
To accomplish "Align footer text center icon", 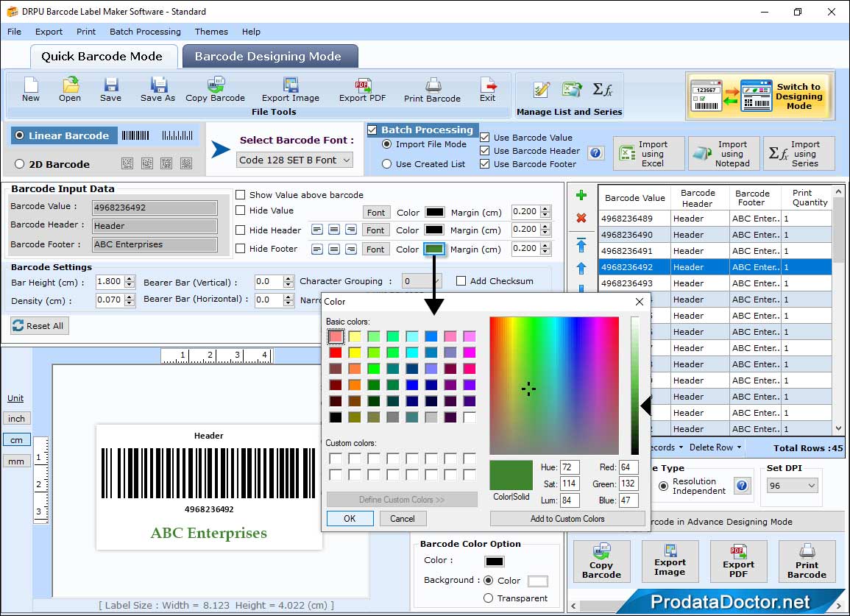I will pyautogui.click(x=334, y=249).
